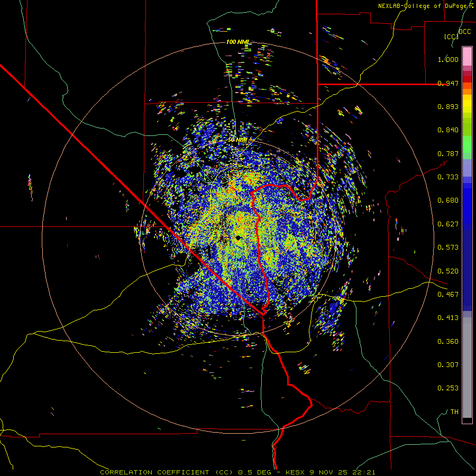The height and width of the screenshot is (476, 476).
Task: Click the 0.947 scale value
Action: tap(448, 83)
